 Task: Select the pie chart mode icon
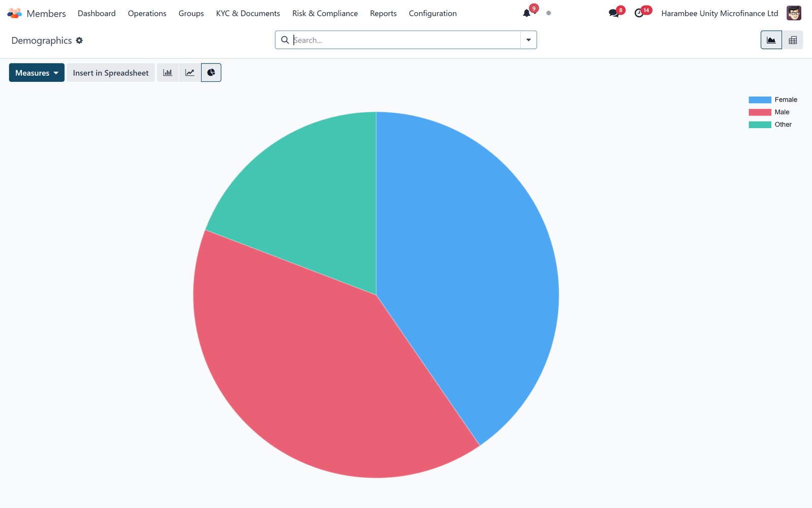point(211,73)
